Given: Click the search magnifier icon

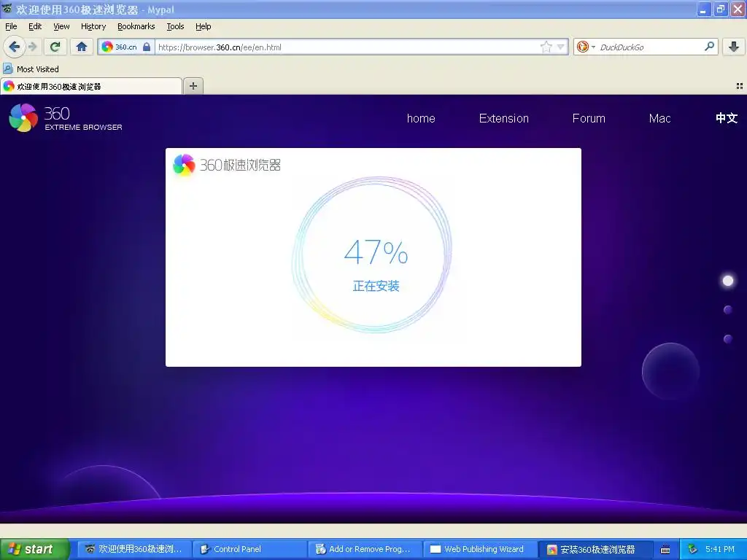Looking at the screenshot, I should pos(709,46).
